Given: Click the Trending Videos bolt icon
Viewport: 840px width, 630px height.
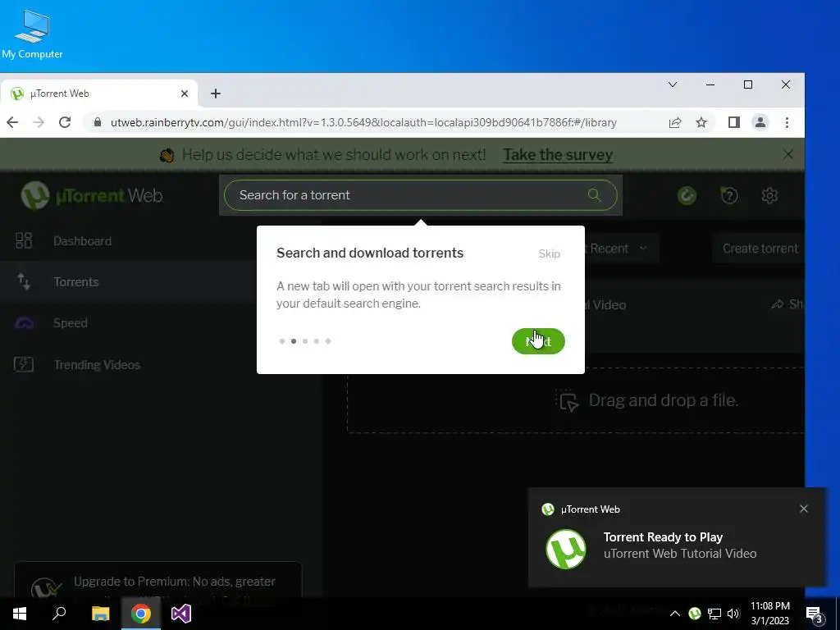Looking at the screenshot, I should tap(24, 365).
